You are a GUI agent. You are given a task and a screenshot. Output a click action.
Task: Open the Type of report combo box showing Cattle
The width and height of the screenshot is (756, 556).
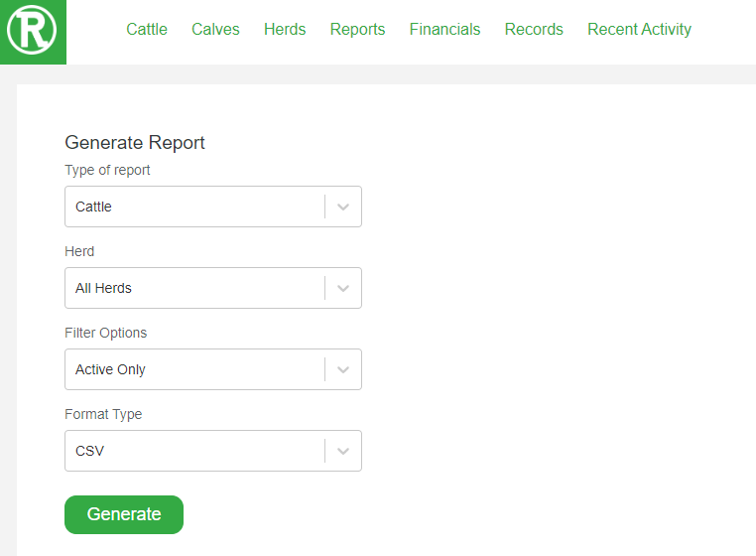pos(213,207)
